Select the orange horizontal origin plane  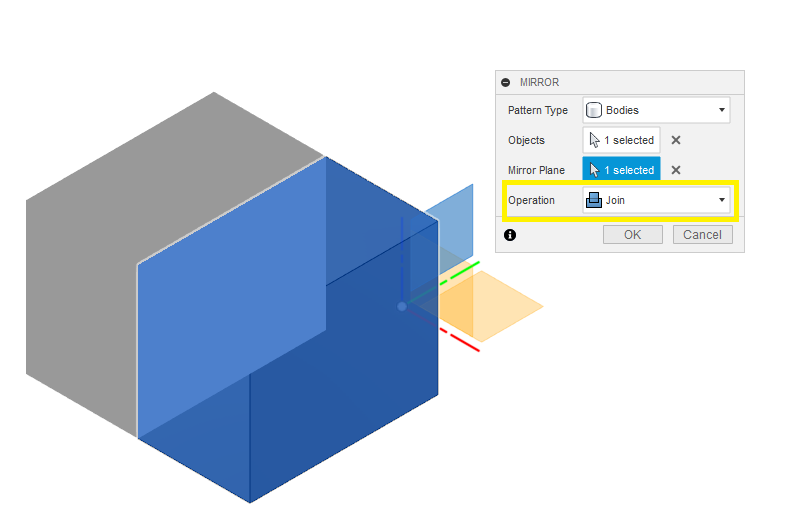click(499, 306)
